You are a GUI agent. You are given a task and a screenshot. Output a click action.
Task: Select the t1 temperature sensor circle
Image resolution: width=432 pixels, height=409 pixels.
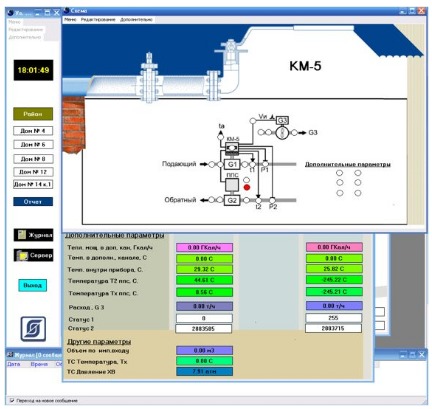(x=253, y=164)
